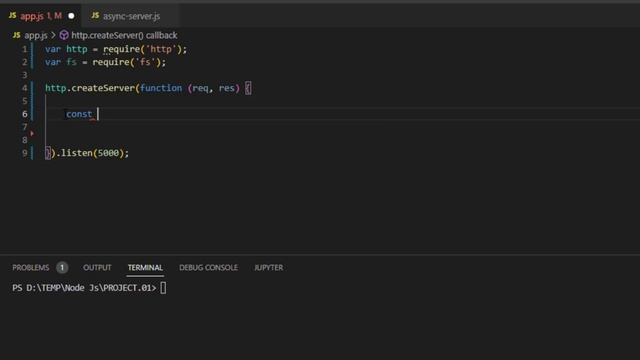The width and height of the screenshot is (640, 360).
Task: Close app.js via its unsaved dot indicator
Action: pyautogui.click(x=71, y=16)
